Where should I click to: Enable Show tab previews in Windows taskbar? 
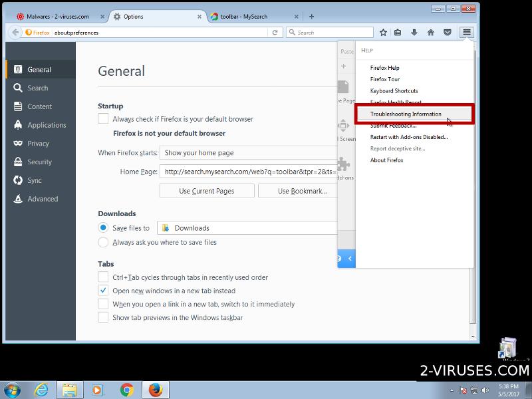[x=103, y=317]
